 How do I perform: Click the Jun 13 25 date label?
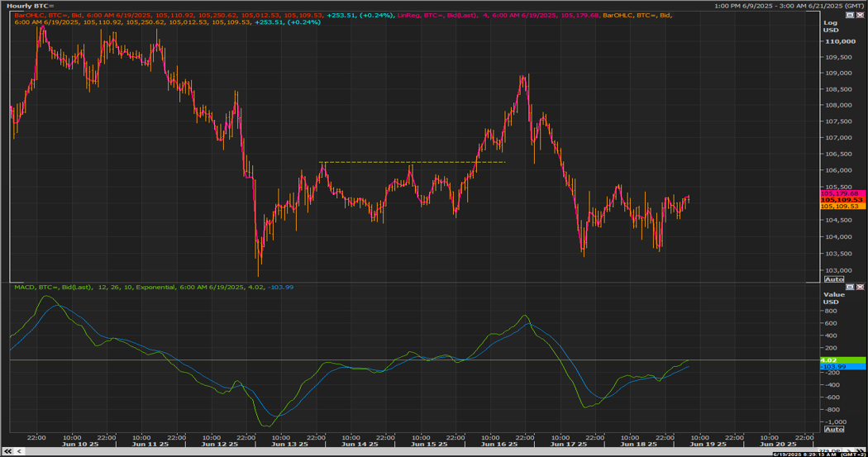289,445
